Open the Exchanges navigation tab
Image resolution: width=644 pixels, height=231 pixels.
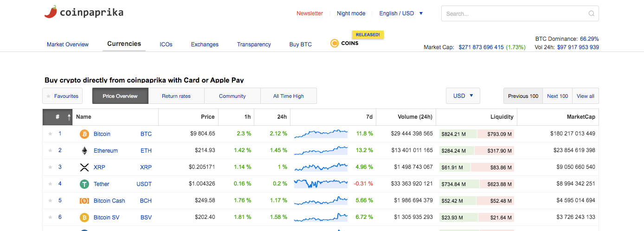coord(205,45)
